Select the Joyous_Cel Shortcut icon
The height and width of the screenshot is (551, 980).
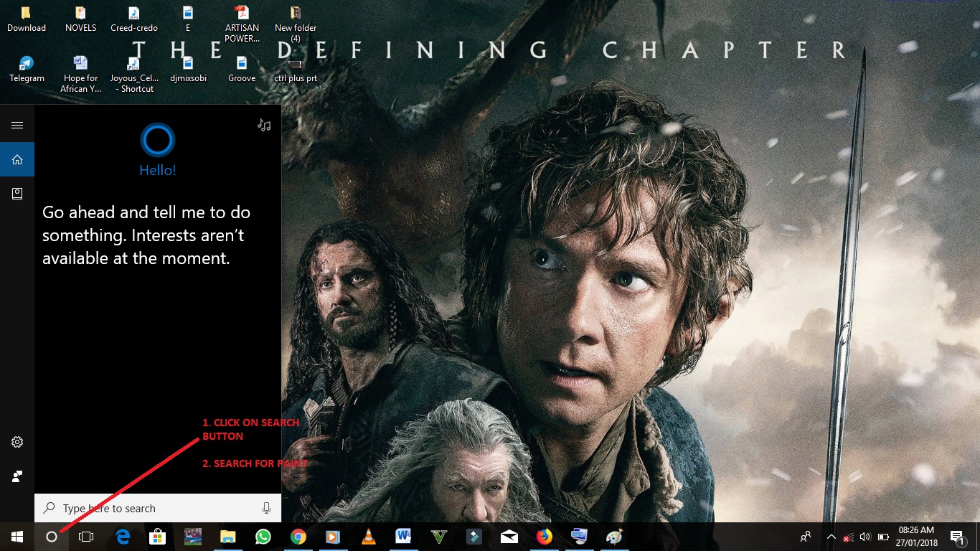click(134, 74)
